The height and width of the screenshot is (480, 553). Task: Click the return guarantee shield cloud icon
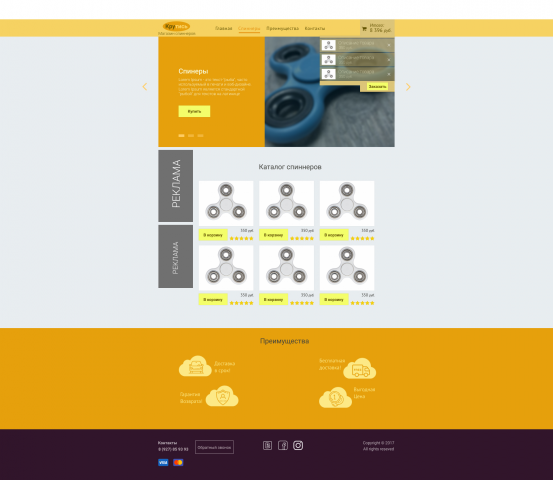click(x=222, y=396)
